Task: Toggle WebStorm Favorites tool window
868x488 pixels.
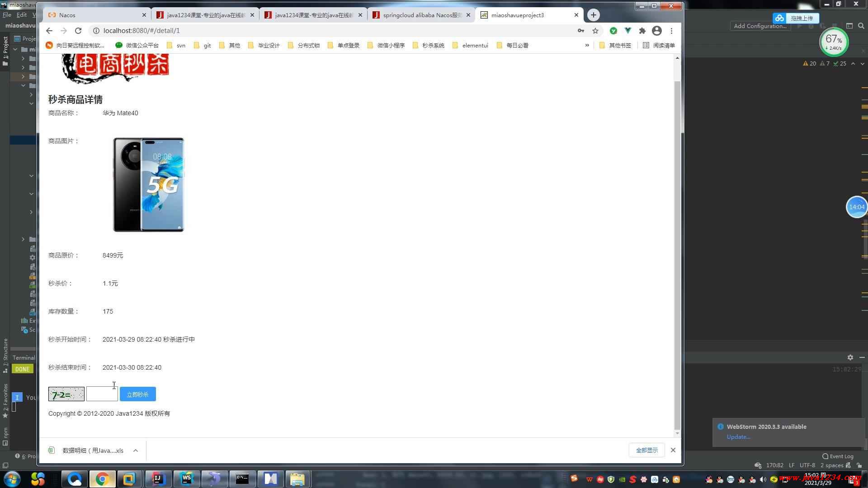Action: (5, 401)
